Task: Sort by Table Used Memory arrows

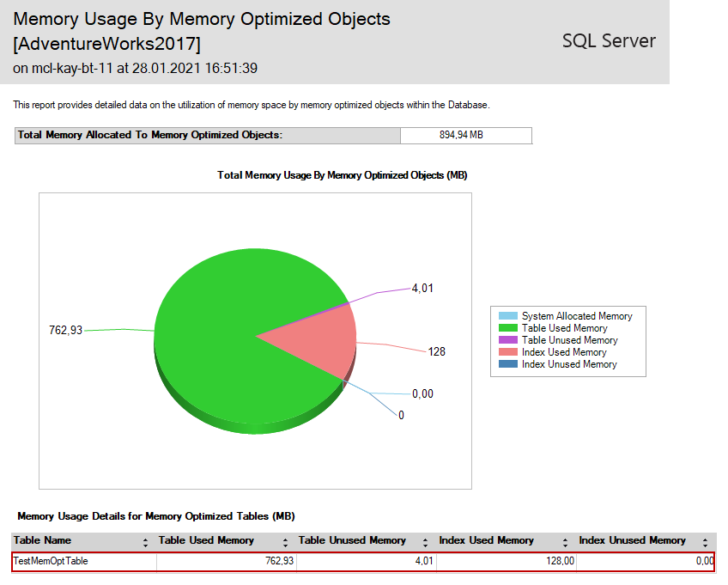Action: coord(285,542)
